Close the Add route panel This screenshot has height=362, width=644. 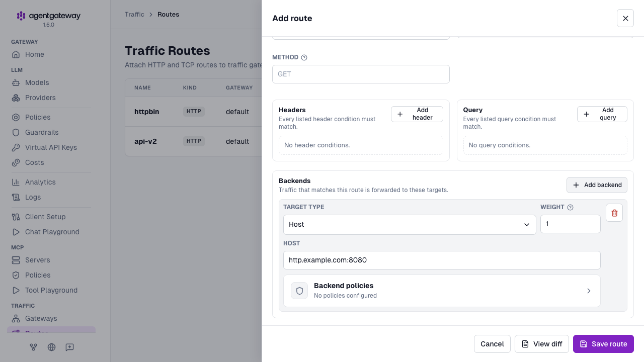pos(625,18)
